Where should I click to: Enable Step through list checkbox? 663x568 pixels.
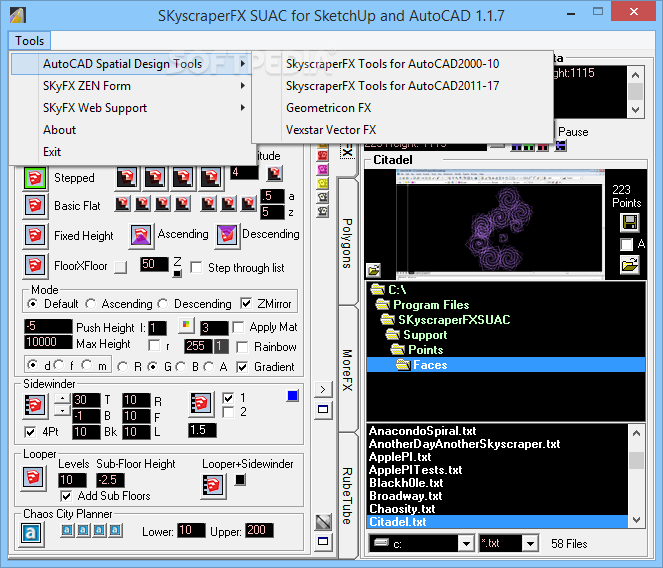(x=196, y=268)
